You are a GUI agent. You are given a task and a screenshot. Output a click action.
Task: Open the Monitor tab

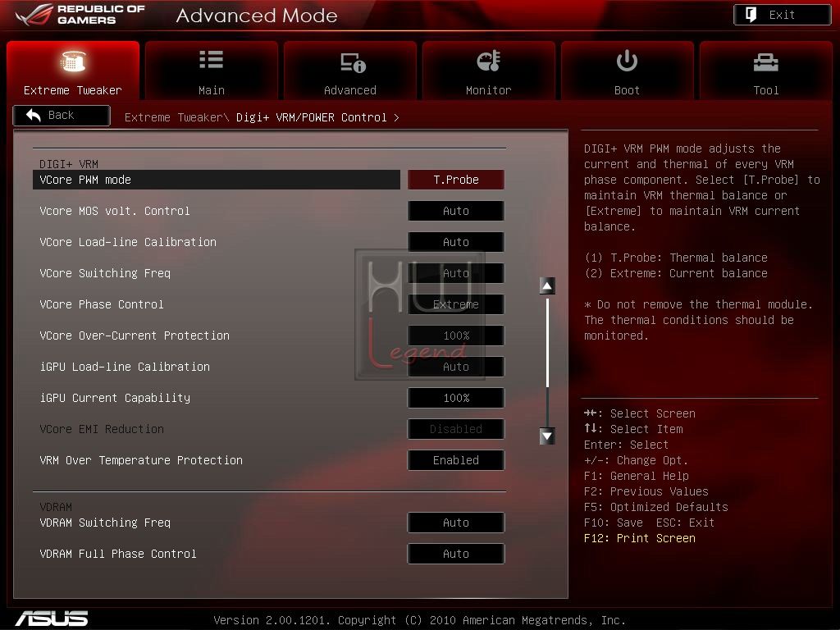pos(489,71)
